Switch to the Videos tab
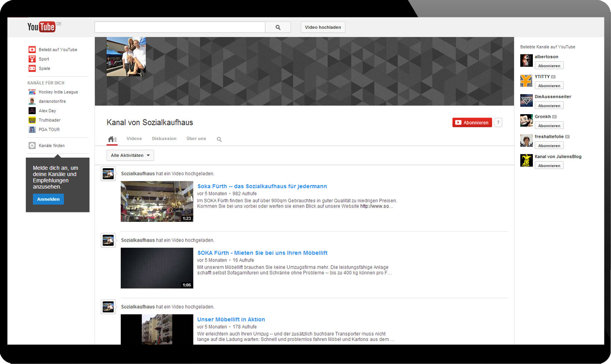This screenshot has height=364, width=611. click(x=134, y=139)
